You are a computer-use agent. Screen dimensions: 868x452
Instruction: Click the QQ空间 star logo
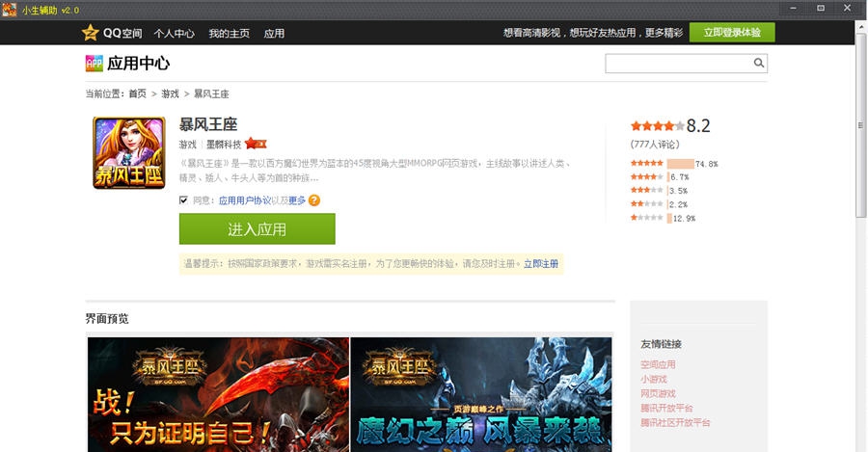coord(91,33)
